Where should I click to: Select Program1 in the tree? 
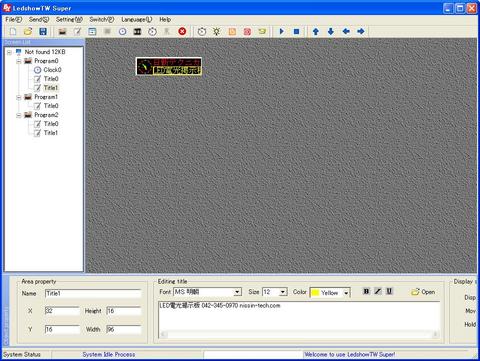46,97
